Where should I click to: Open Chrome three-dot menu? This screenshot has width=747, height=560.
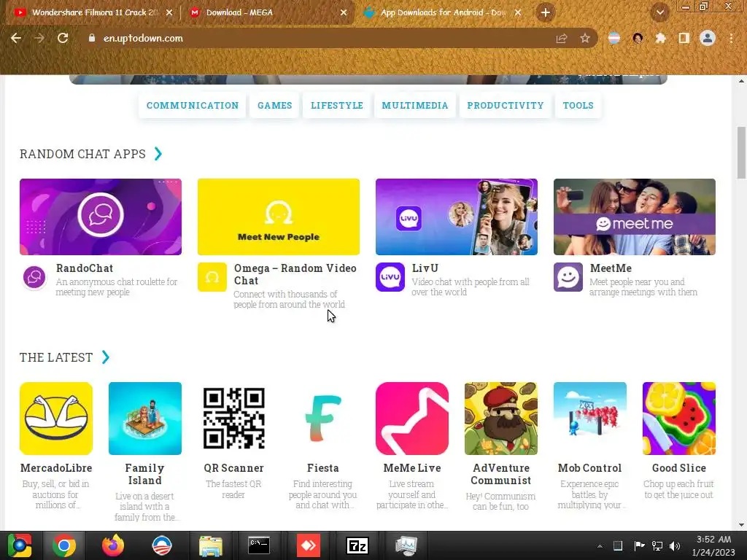[731, 38]
